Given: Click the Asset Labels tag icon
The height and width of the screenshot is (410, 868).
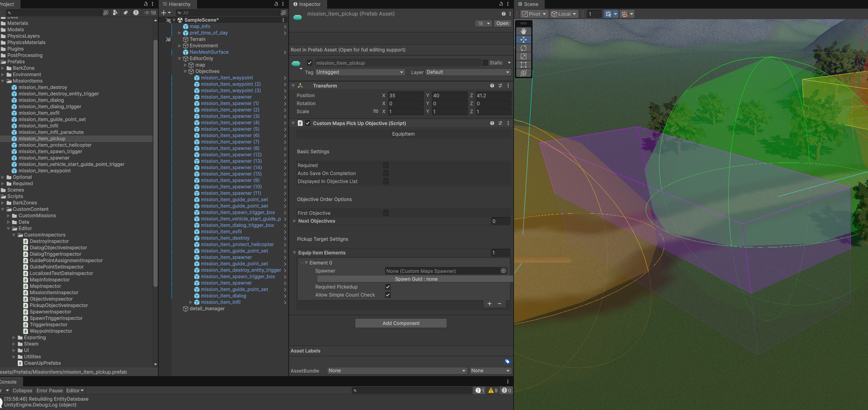Looking at the screenshot, I should click(507, 362).
